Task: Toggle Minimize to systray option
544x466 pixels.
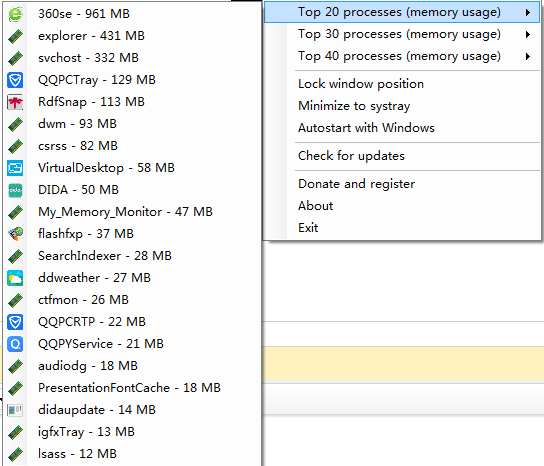Action: point(354,106)
